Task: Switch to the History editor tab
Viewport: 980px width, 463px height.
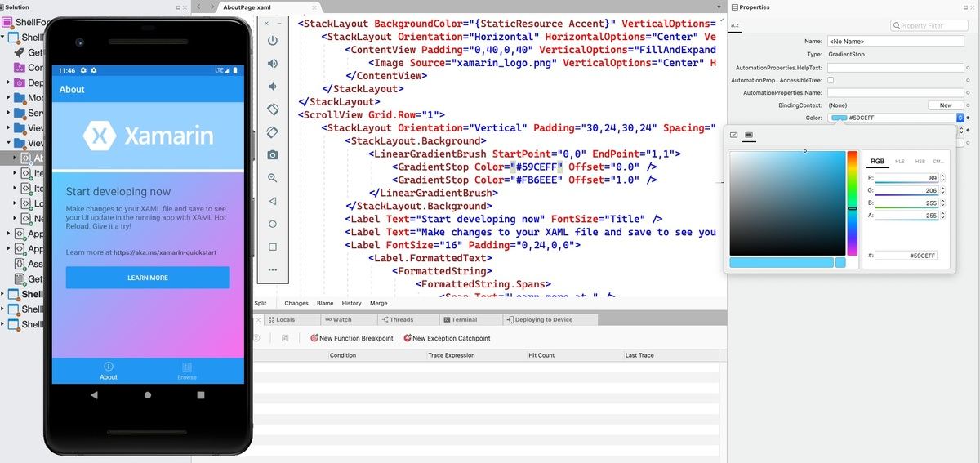Action: click(351, 303)
